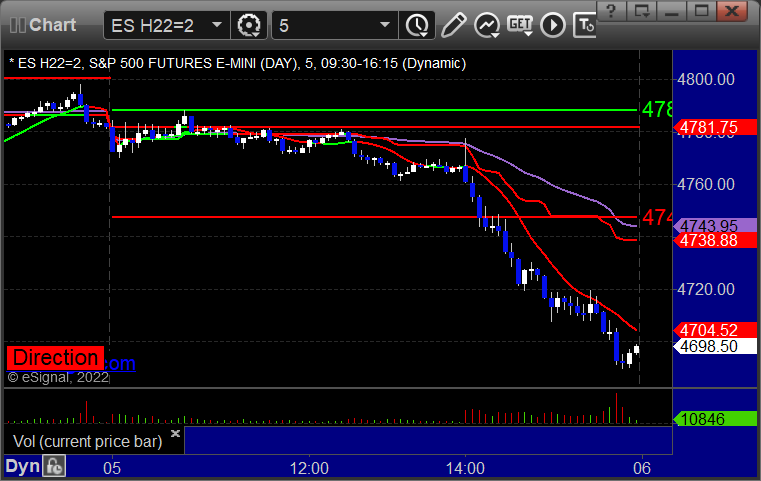Toggle the lock icon beside Dyn
This screenshot has height=481, width=761.
pyautogui.click(x=54, y=466)
